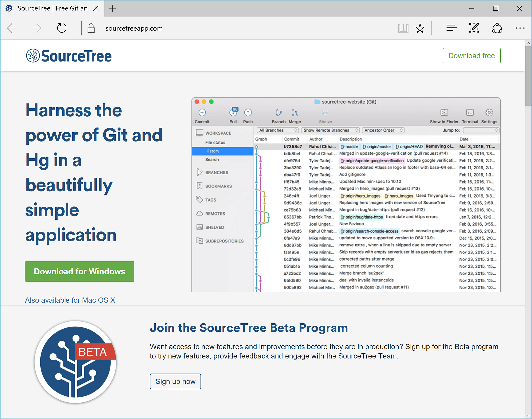
Task: Expand SHELVED section
Action: (x=215, y=227)
